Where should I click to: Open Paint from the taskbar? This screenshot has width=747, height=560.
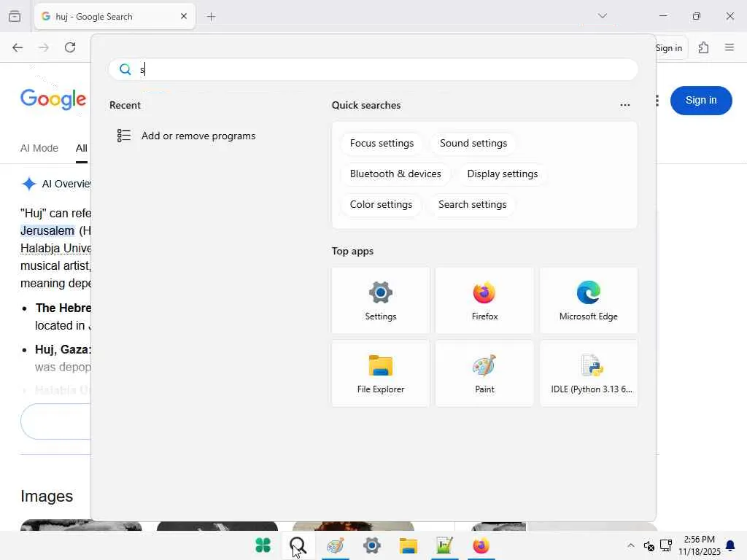click(x=336, y=545)
